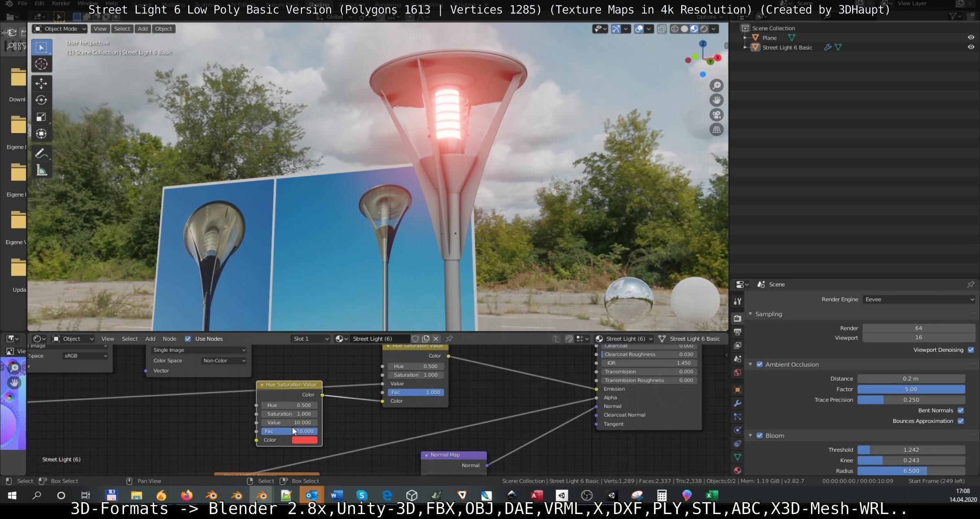Open the Output properties tab

point(737,332)
